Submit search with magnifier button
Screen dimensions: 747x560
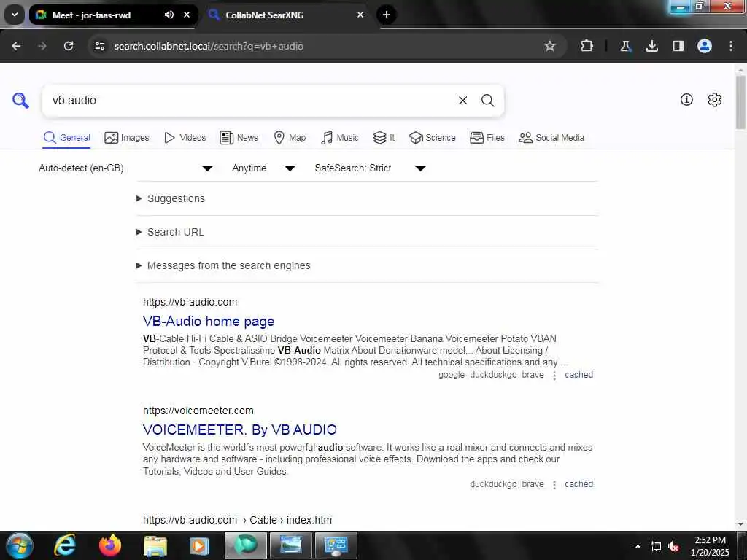pyautogui.click(x=487, y=101)
